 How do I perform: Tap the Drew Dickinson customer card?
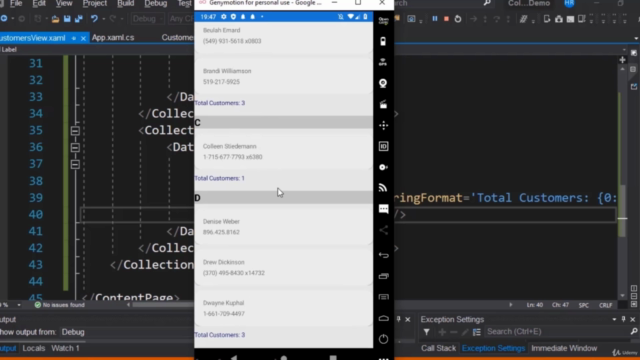tap(283, 268)
